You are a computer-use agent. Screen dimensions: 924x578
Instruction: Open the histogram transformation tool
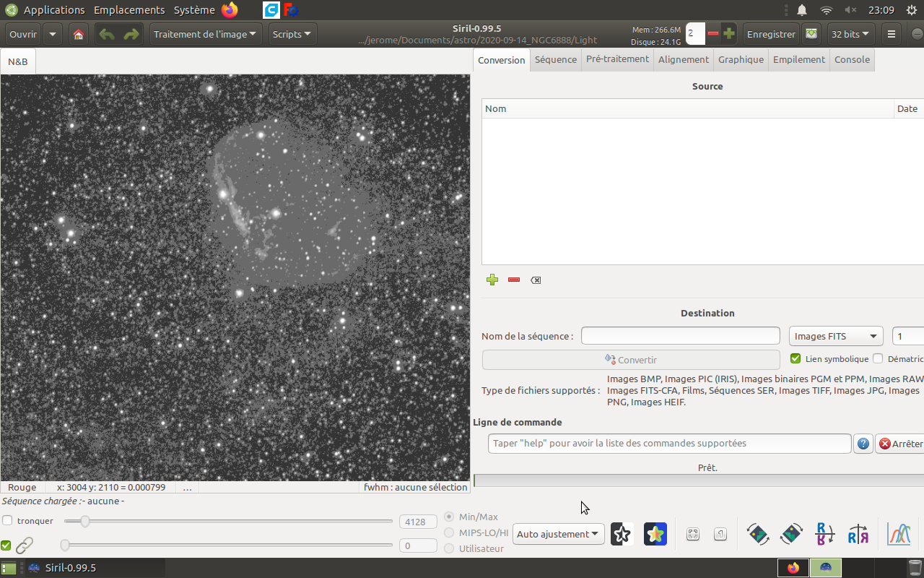(x=899, y=534)
